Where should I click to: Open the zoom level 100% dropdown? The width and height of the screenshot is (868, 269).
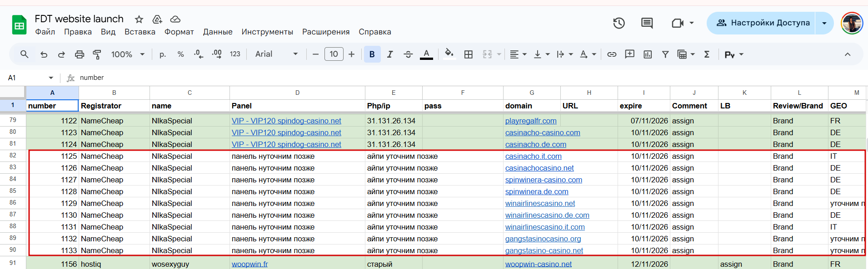128,54
